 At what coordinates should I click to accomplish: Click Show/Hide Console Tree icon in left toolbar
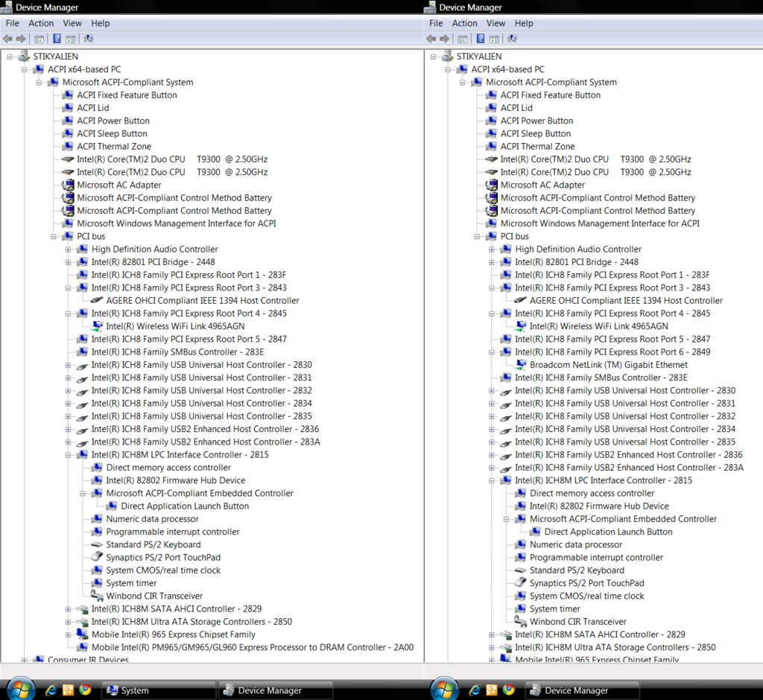pos(39,39)
